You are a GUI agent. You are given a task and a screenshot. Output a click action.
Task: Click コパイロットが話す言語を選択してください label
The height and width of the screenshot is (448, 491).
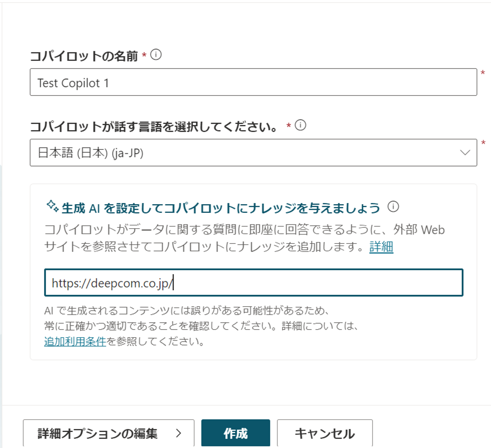[154, 127]
